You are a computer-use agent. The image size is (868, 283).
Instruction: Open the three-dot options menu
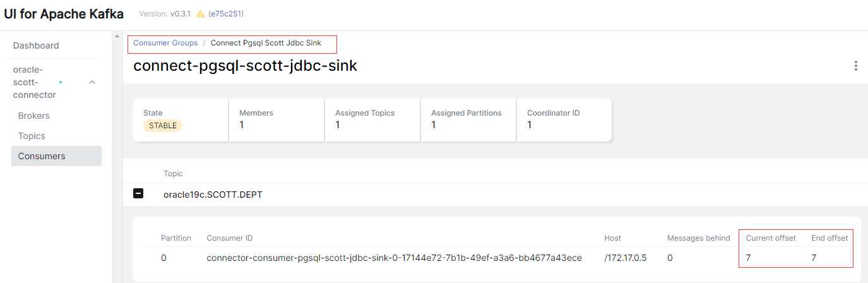click(x=855, y=66)
